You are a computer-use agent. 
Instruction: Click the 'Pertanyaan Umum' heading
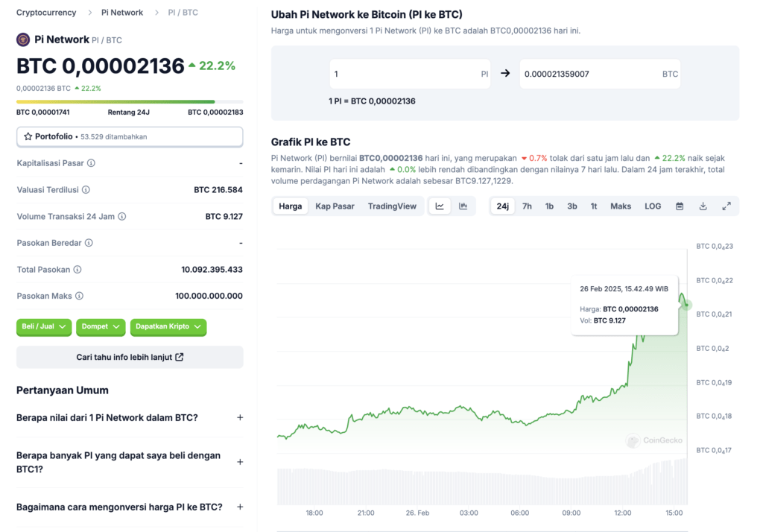point(63,390)
